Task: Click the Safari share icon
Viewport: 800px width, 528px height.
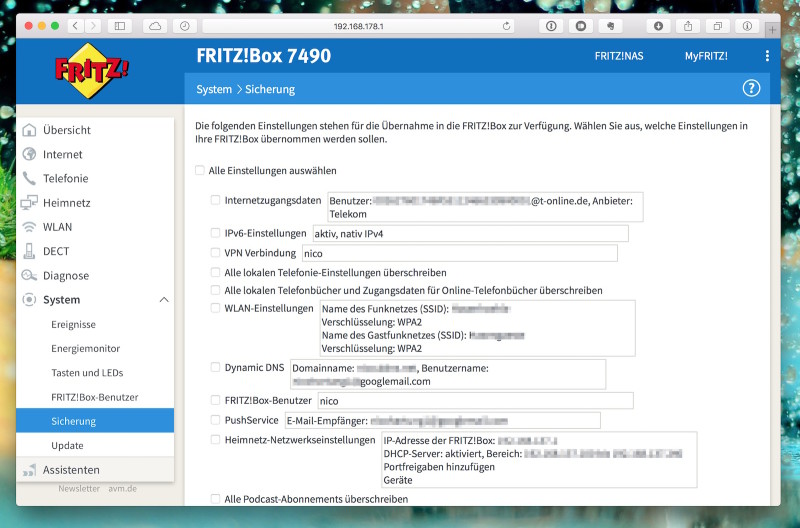Action: click(688, 26)
